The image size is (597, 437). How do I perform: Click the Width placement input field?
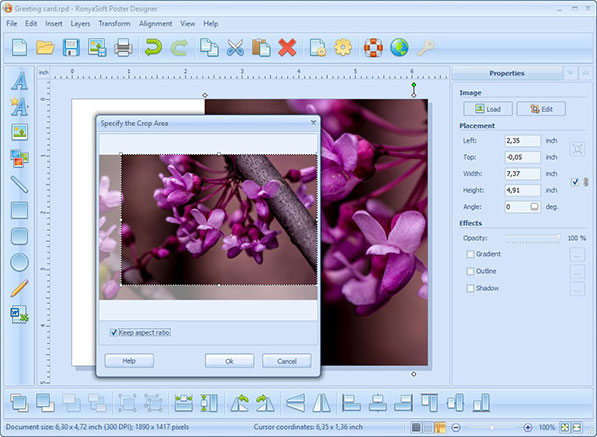point(522,174)
